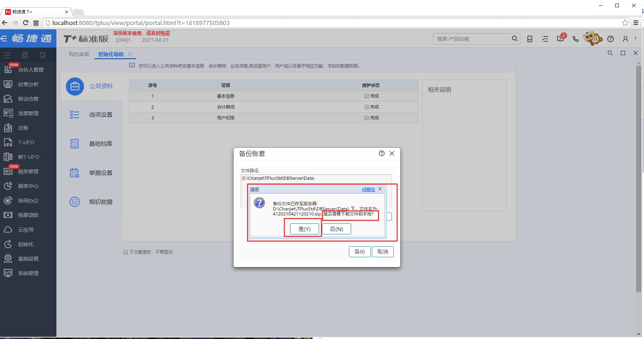The image size is (644, 339).
Task: Open help icon in 备份账套 dialog
Action: (x=381, y=153)
